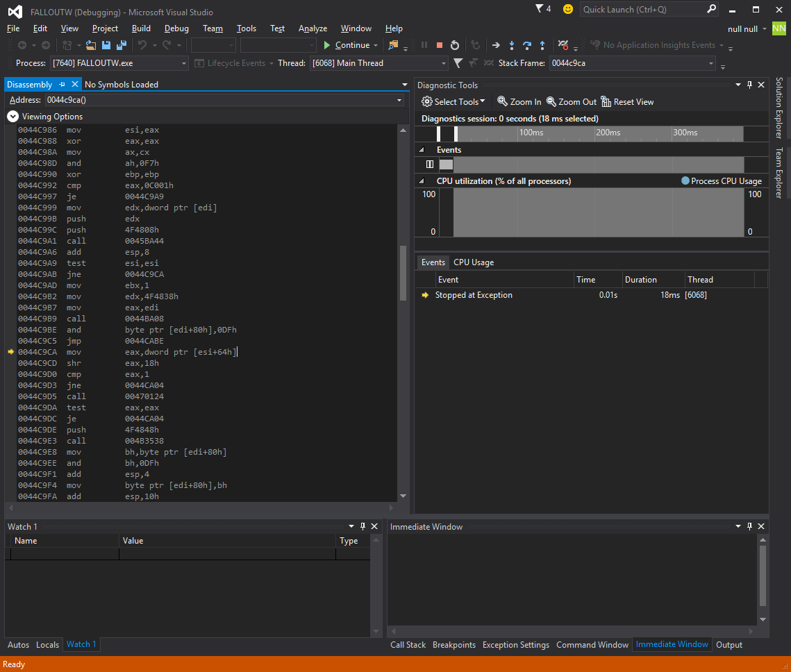
Task: Switch to the Locals tab
Action: pos(47,645)
